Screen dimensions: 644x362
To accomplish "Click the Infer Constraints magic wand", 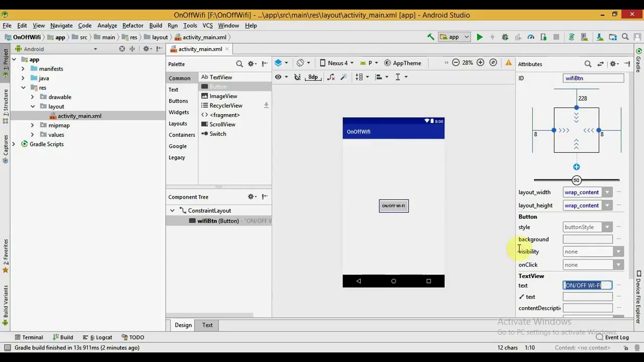I will (x=344, y=77).
